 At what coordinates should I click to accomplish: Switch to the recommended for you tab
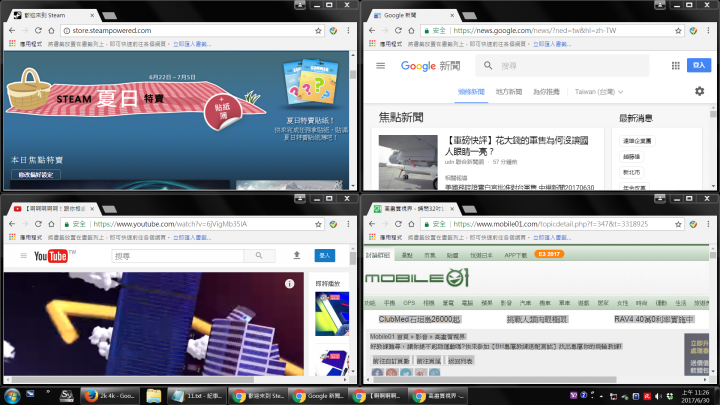[x=546, y=92]
